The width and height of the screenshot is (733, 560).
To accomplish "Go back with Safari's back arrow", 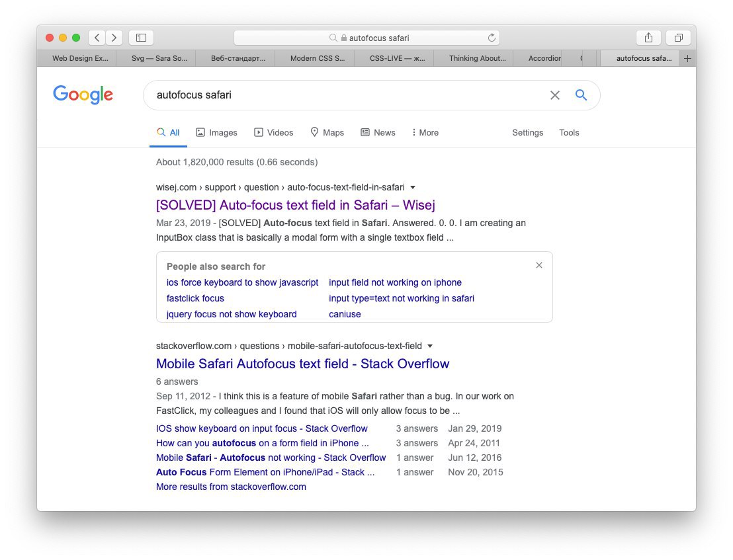I will point(97,38).
